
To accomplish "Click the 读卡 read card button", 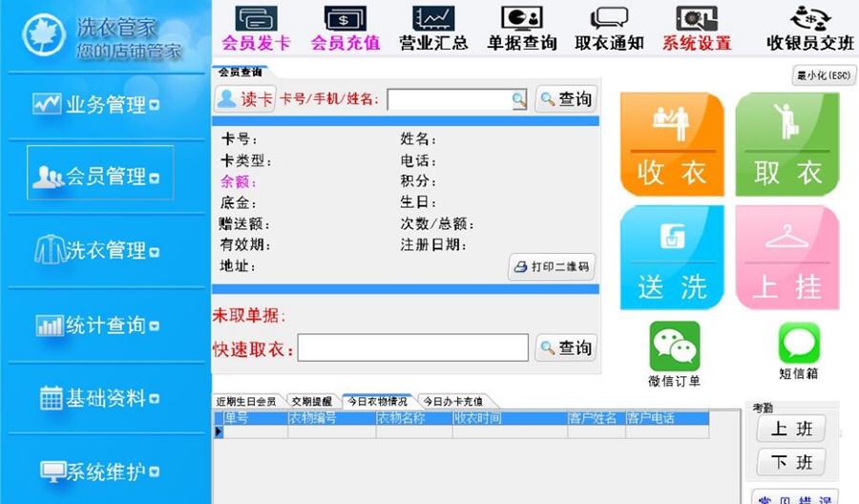I will click(x=245, y=99).
